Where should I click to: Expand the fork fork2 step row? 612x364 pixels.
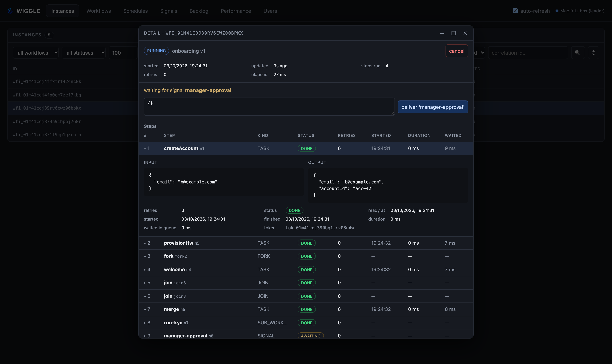[306, 256]
